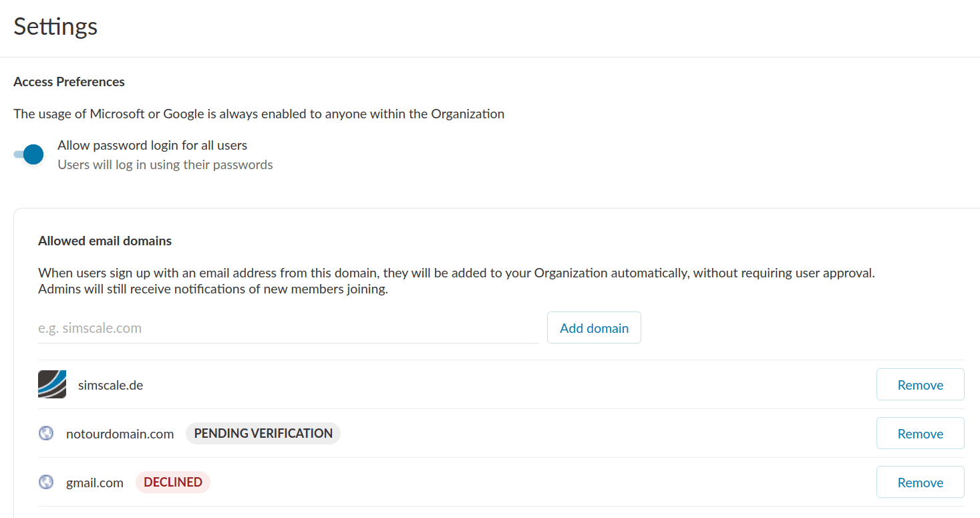Remove the simscale.de domain
980x518 pixels.
pos(920,385)
